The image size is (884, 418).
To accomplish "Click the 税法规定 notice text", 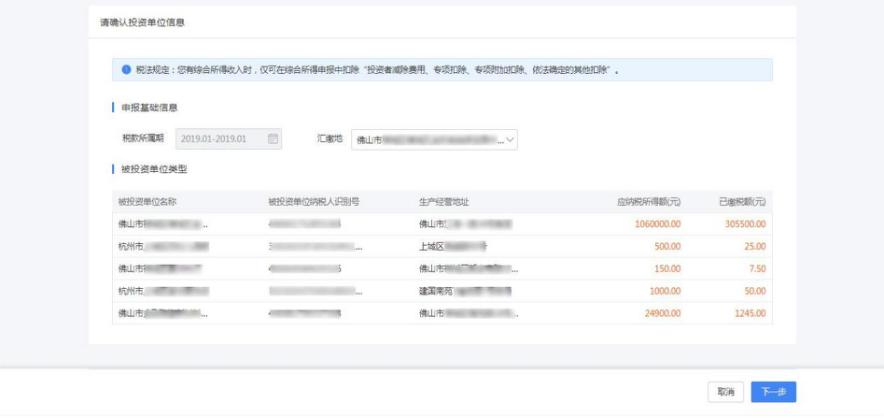I will click(x=377, y=71).
